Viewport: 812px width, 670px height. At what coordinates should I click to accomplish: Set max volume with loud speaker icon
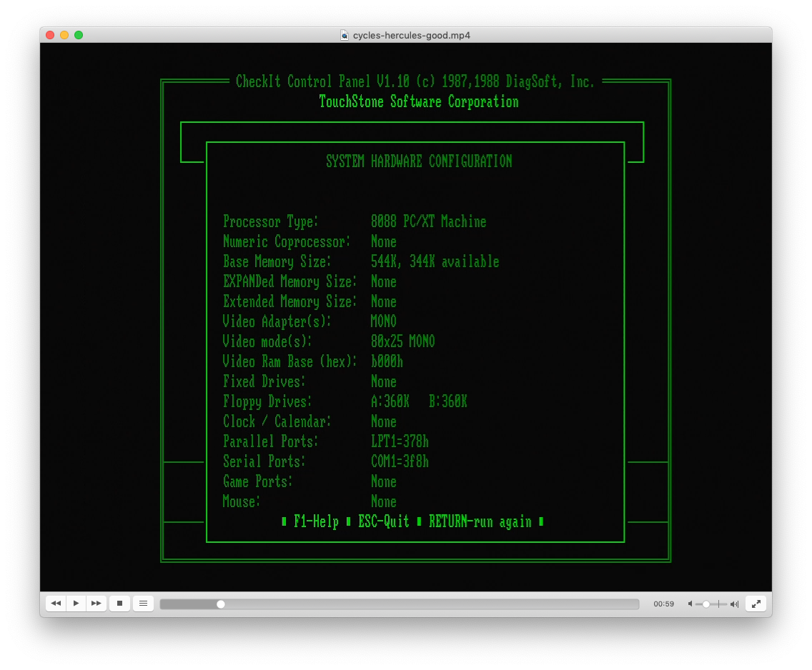[x=734, y=604]
